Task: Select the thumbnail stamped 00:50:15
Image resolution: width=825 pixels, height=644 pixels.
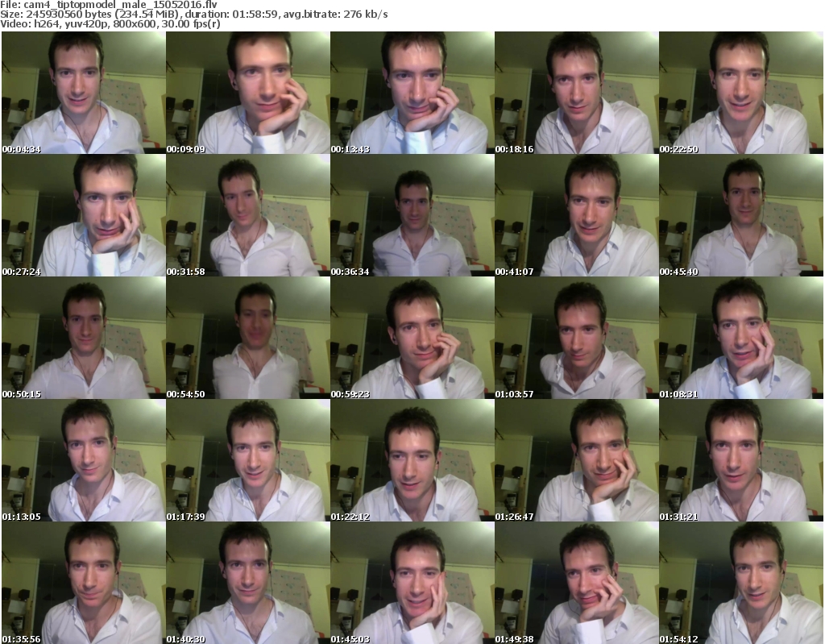Action: [84, 338]
